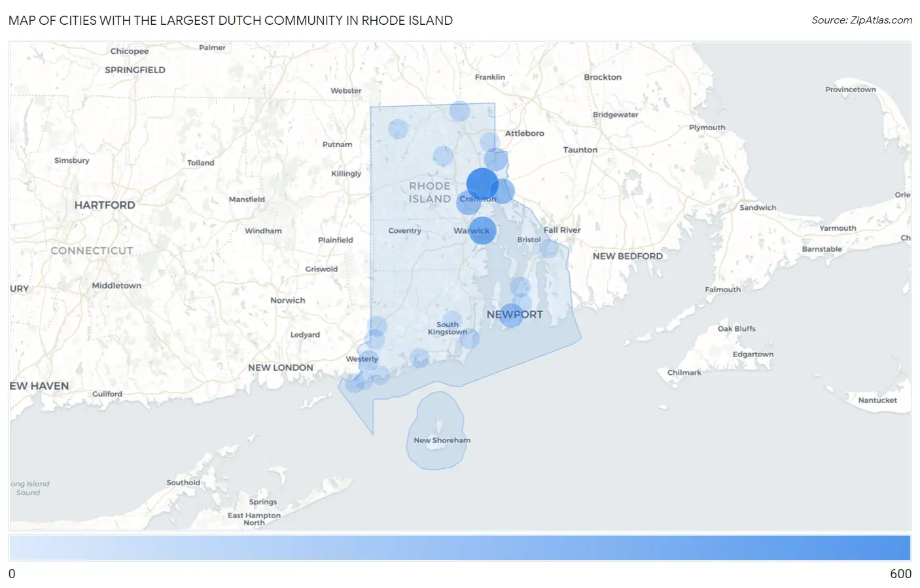Click the SPRINGFIELD city label
920x588 pixels.
coord(135,70)
